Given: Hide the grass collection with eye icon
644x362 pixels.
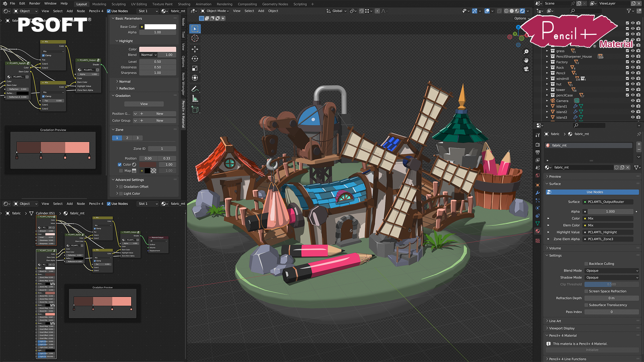Looking at the screenshot, I should 633,51.
